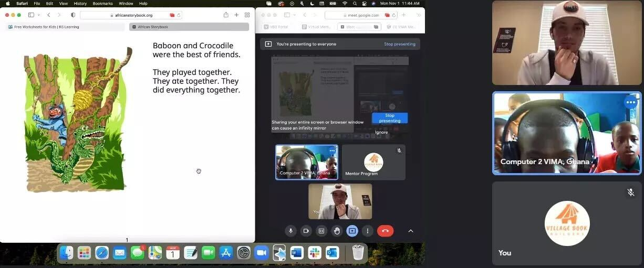The height and width of the screenshot is (268, 644).
Task: Open the File menu
Action: point(37,4)
